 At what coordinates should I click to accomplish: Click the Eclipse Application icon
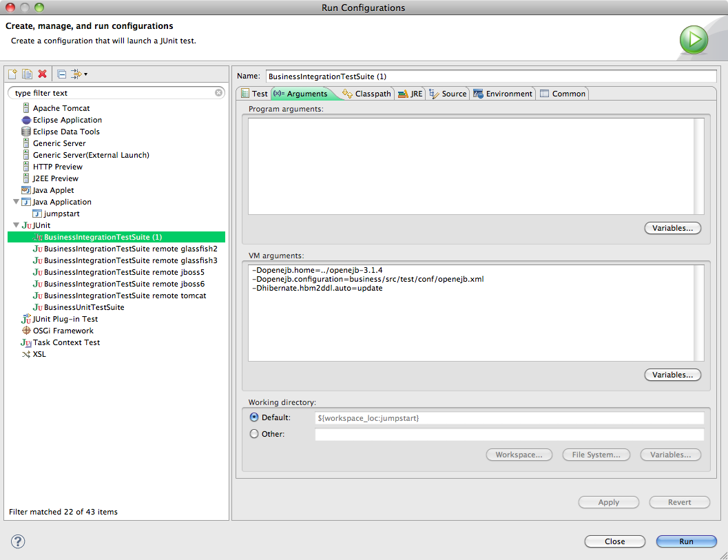coord(26,120)
